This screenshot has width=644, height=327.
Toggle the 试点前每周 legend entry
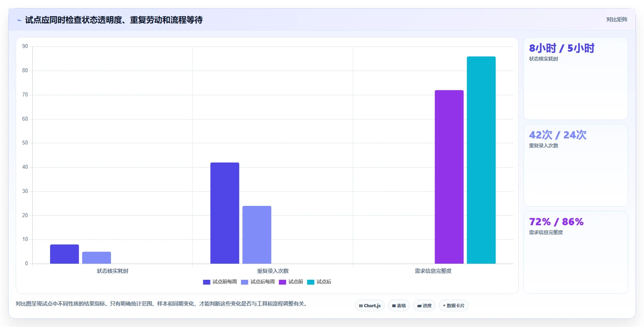tap(220, 282)
